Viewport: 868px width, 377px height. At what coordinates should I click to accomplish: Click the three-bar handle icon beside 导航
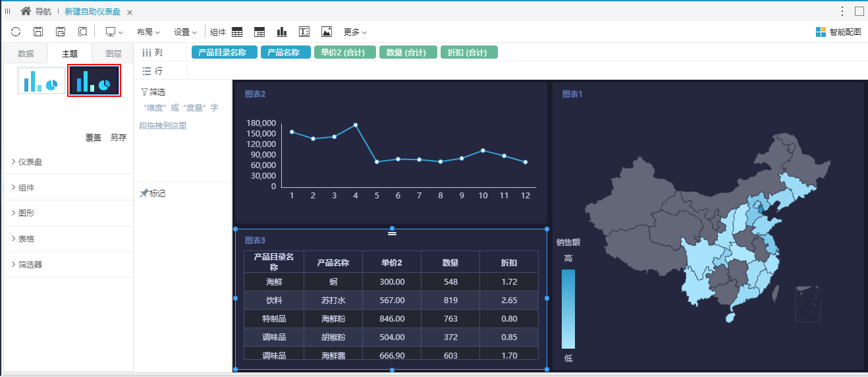pos(8,11)
